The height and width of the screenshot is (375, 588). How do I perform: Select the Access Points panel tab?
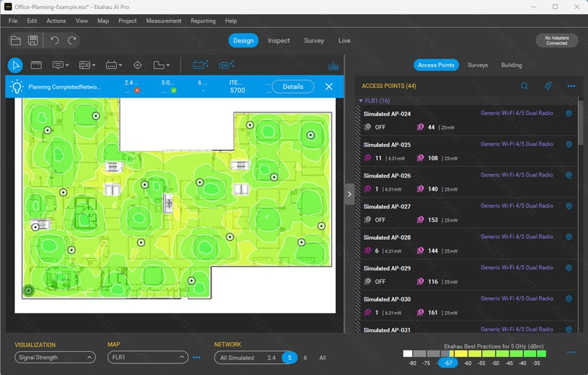pyautogui.click(x=436, y=65)
